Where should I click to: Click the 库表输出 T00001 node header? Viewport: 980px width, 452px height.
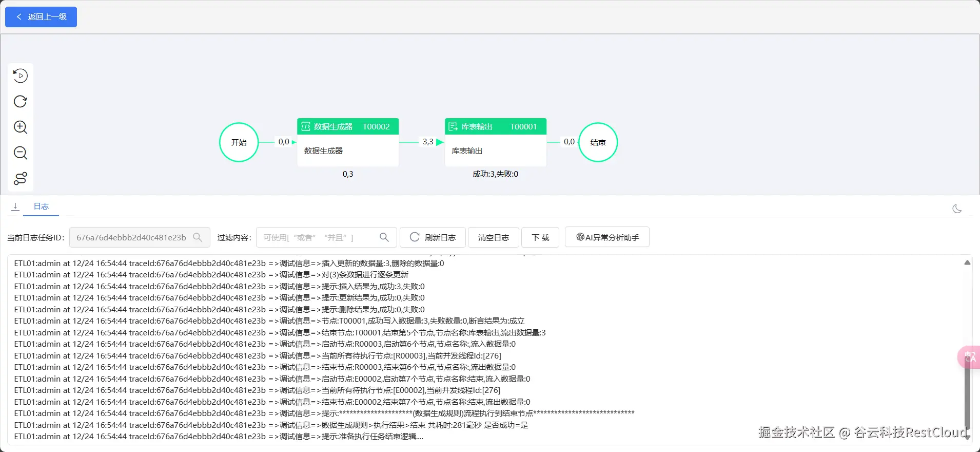point(496,126)
